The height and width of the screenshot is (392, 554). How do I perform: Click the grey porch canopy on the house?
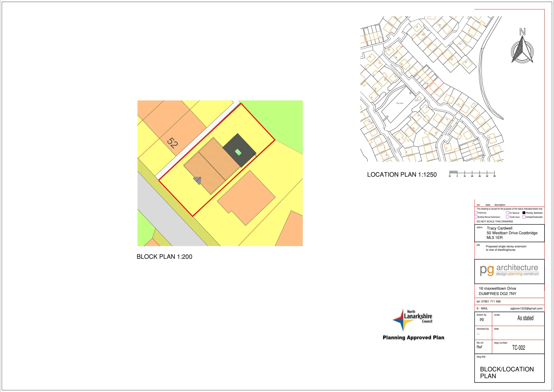pos(197,181)
